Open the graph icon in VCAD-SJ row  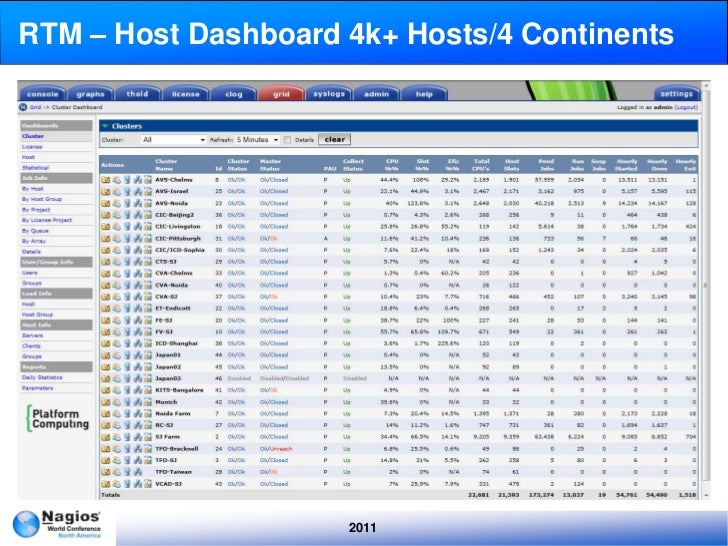(148, 484)
